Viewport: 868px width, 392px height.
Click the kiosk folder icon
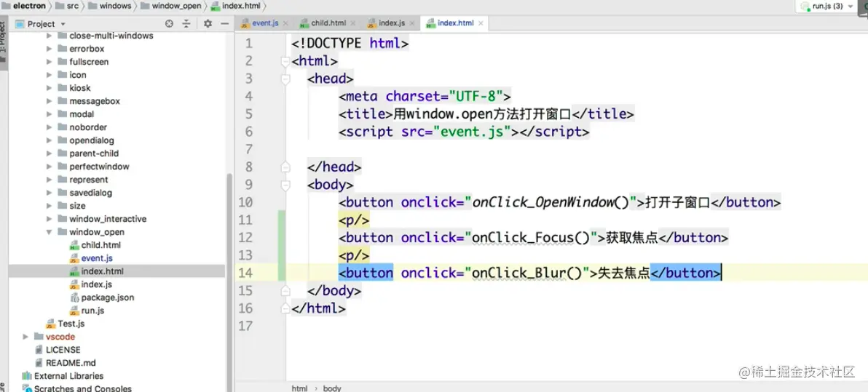[62, 88]
